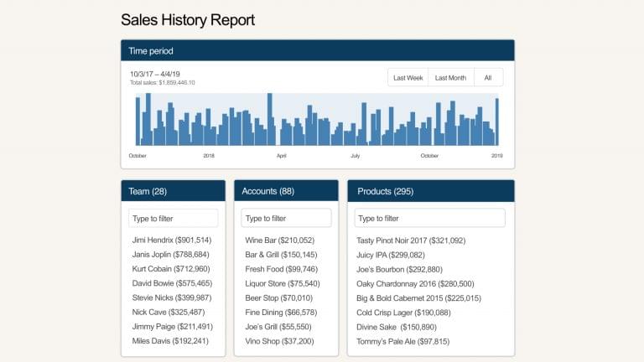Click the Last Week time filter button
Screen dimensions: 644x362
(x=408, y=78)
